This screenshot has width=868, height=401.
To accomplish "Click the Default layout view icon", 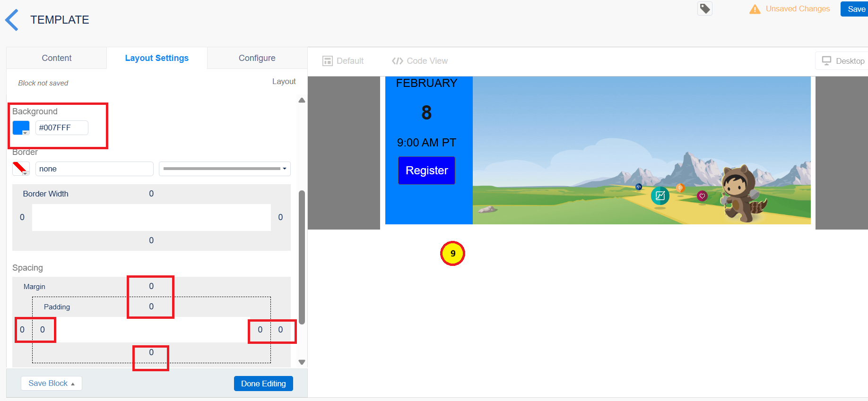I will point(327,61).
